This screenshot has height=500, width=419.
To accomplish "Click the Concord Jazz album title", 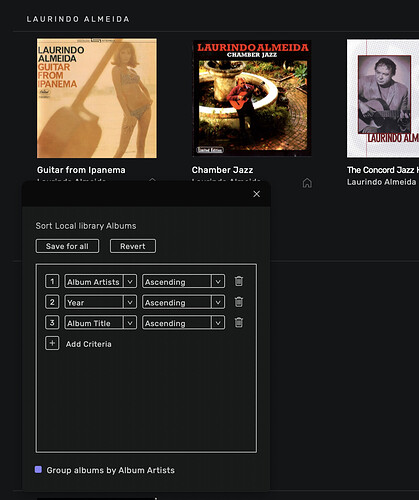I will click(x=383, y=170).
